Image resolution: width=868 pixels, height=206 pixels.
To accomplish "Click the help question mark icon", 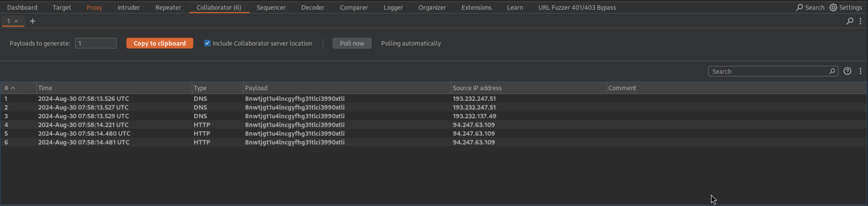I will click(x=847, y=71).
